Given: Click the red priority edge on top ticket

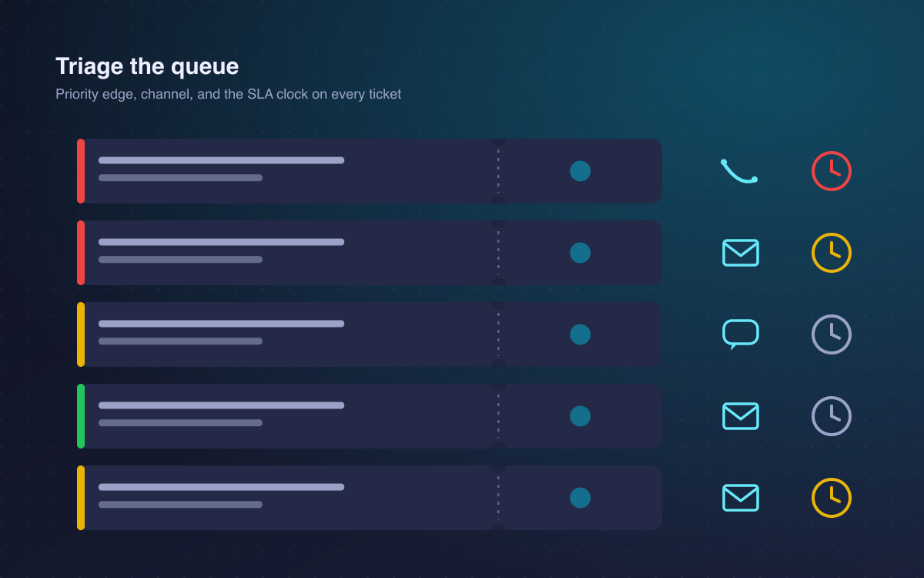Looking at the screenshot, I should pos(81,171).
